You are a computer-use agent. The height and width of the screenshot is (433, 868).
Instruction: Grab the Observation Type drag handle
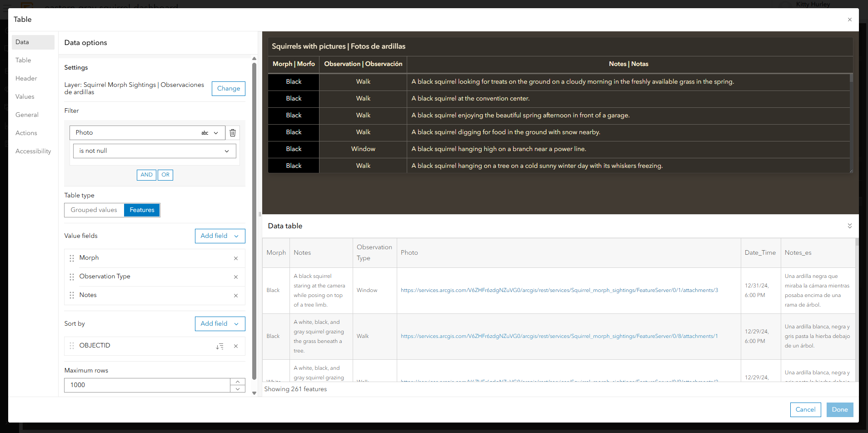72,277
